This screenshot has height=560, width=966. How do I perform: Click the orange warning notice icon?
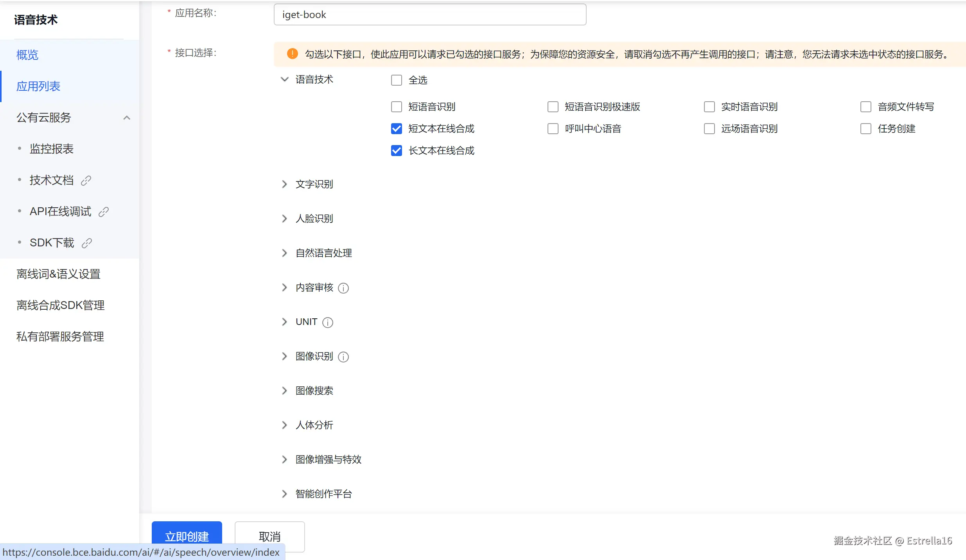click(292, 54)
